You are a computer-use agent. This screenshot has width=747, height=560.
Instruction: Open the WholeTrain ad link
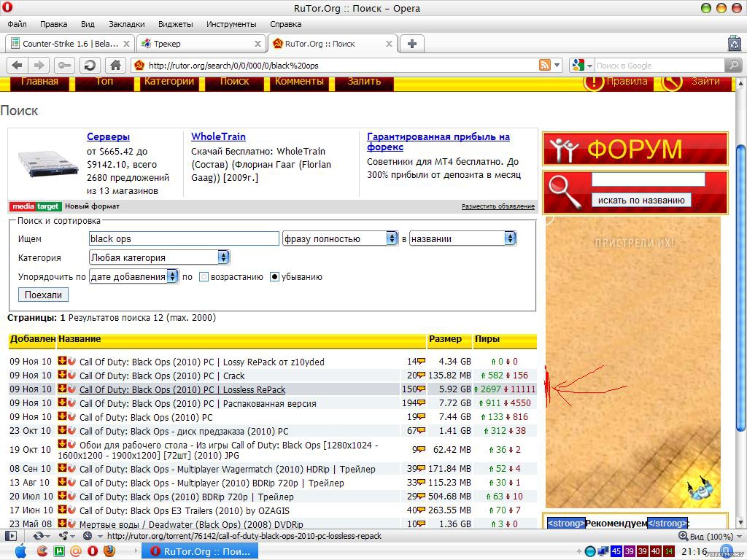[218, 136]
